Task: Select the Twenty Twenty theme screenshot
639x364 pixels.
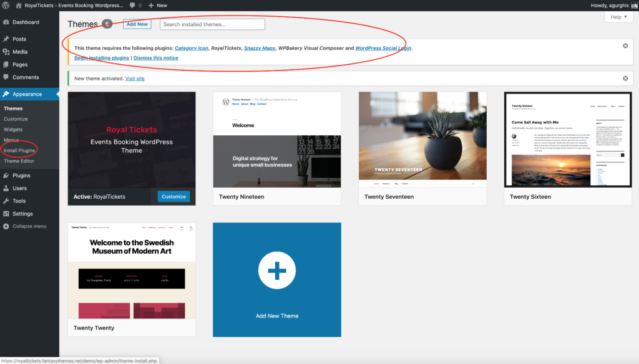Action: tap(132, 271)
